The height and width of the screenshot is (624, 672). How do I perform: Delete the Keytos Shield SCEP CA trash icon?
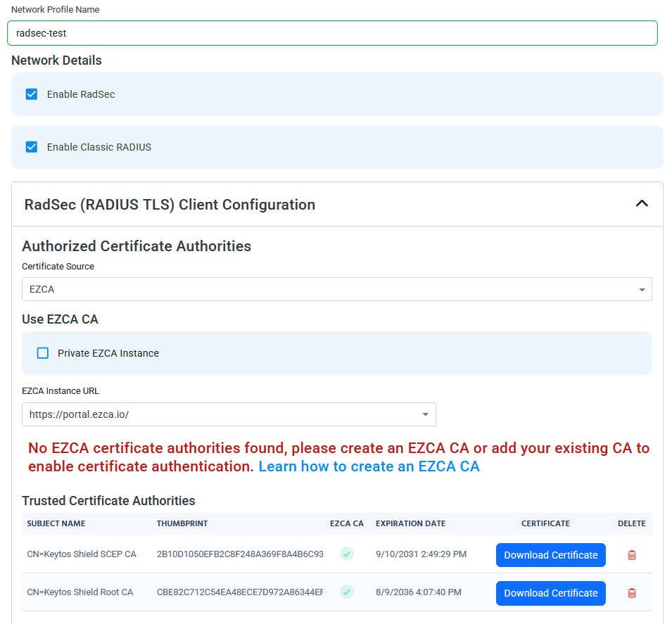632,555
